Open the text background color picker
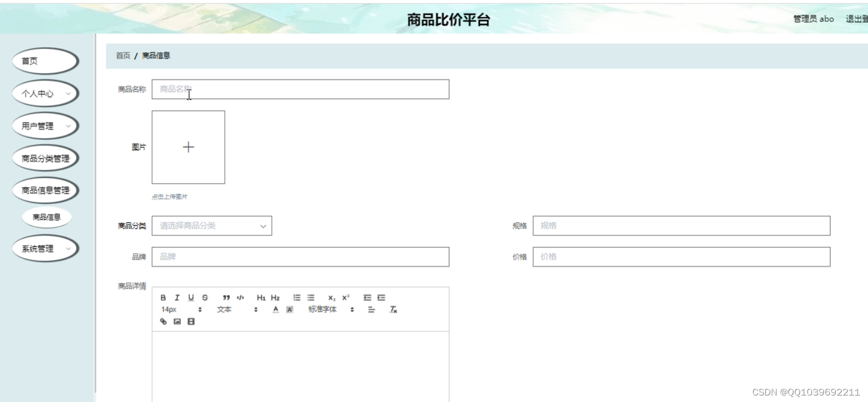 (x=290, y=309)
